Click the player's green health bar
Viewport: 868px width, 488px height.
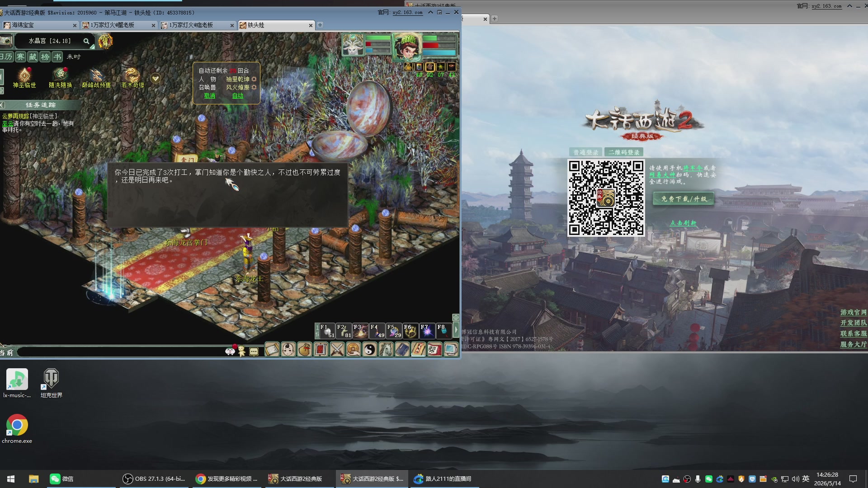tap(439, 38)
